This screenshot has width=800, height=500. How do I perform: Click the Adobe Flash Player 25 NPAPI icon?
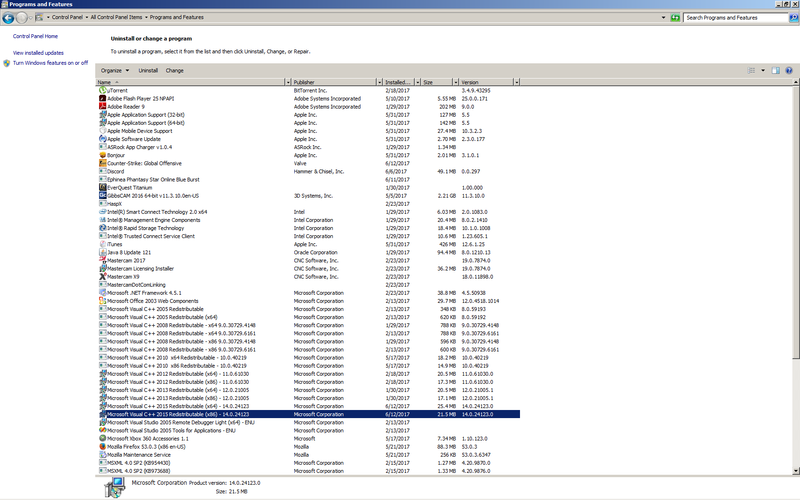pos(103,98)
